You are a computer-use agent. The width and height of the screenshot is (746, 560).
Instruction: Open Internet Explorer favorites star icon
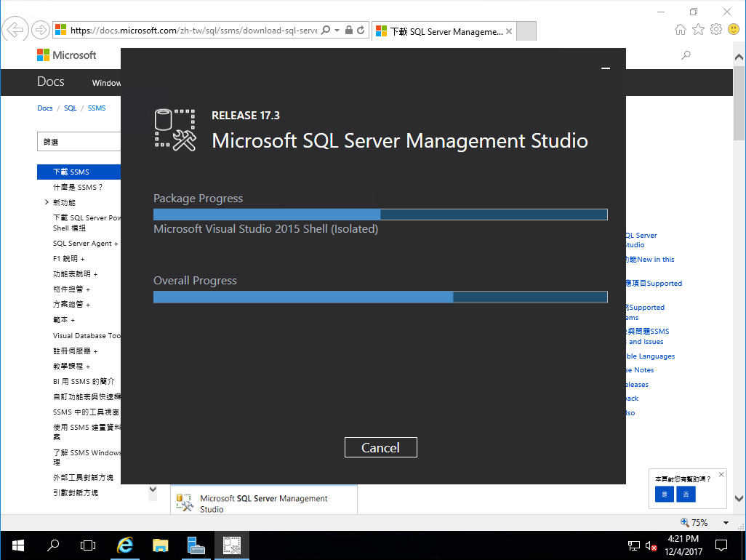699,29
